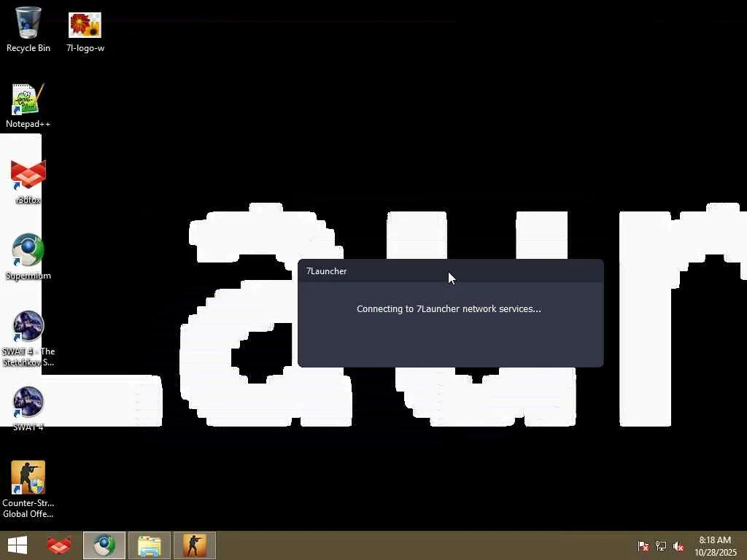Select the plain SWAT 4 desktop shortcut

(x=28, y=408)
